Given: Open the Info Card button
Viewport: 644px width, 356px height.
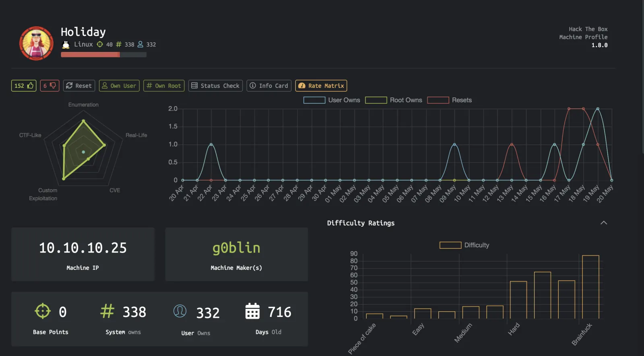Looking at the screenshot, I should point(269,86).
